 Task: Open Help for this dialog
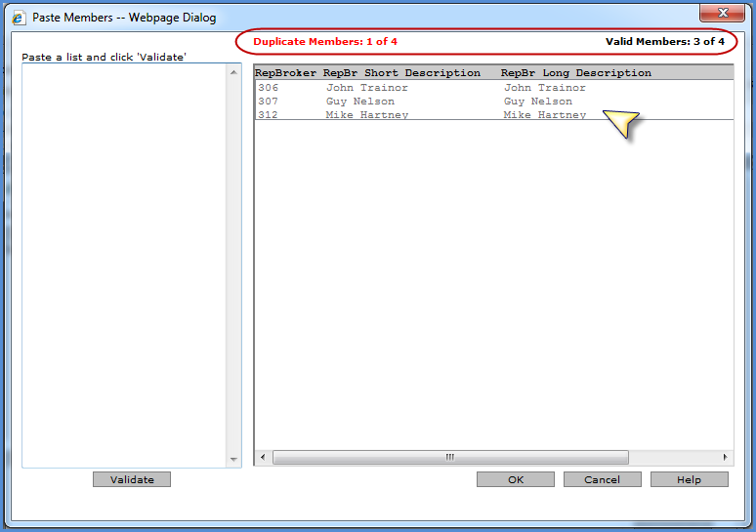[689, 479]
